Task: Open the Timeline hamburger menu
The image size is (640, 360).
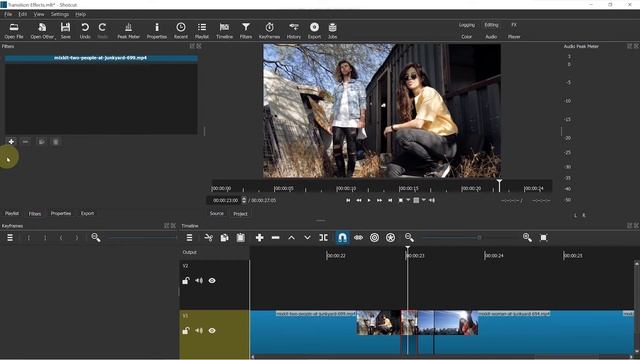Action: pos(189,238)
